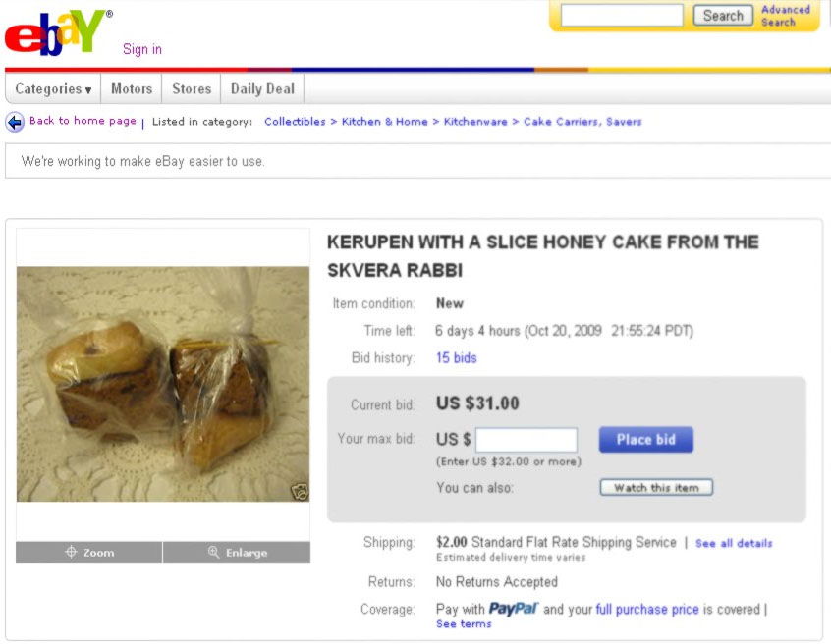
Task: Open the Daily Deal section
Action: pos(261,88)
